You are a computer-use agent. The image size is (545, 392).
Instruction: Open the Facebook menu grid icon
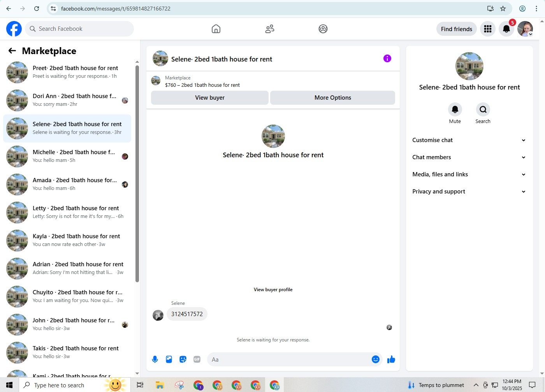click(488, 29)
